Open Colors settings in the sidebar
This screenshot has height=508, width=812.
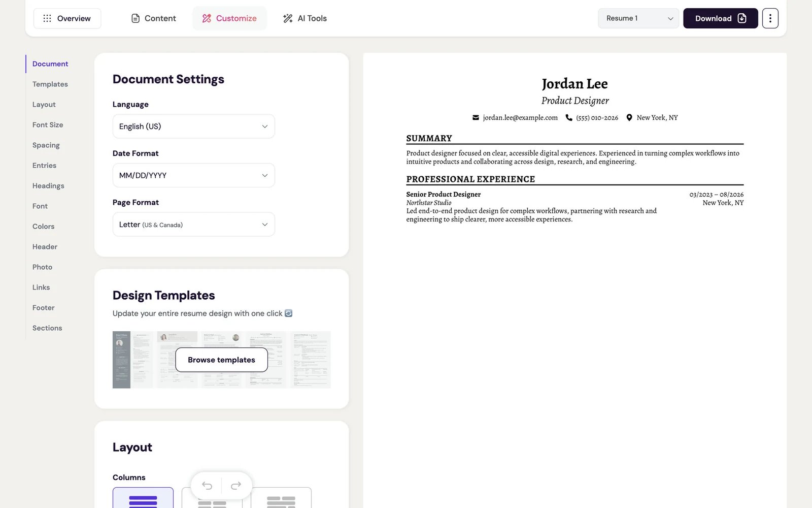click(44, 227)
